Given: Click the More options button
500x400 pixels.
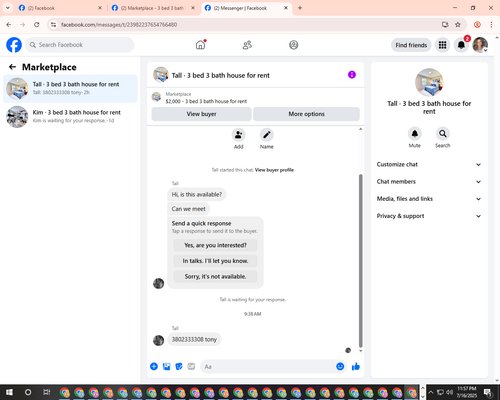Looking at the screenshot, I should (x=306, y=114).
